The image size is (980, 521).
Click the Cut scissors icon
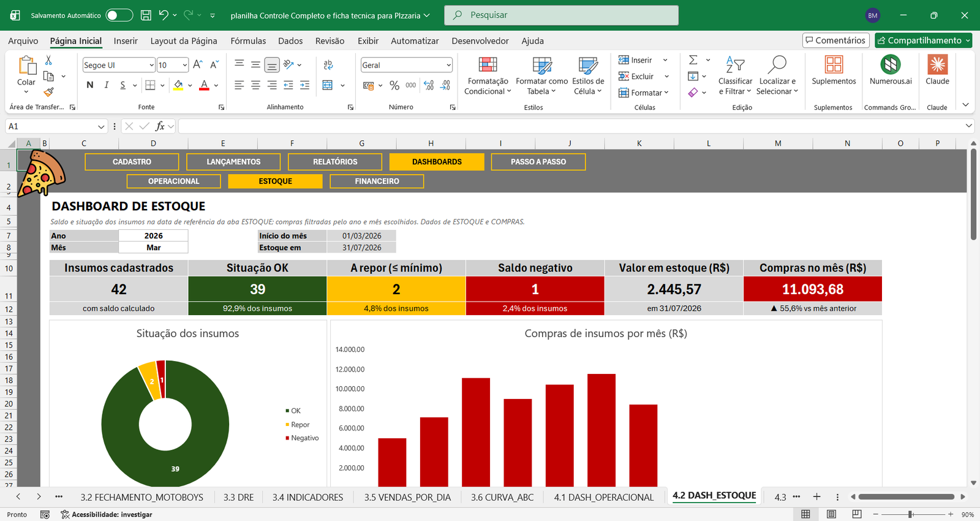[48, 60]
